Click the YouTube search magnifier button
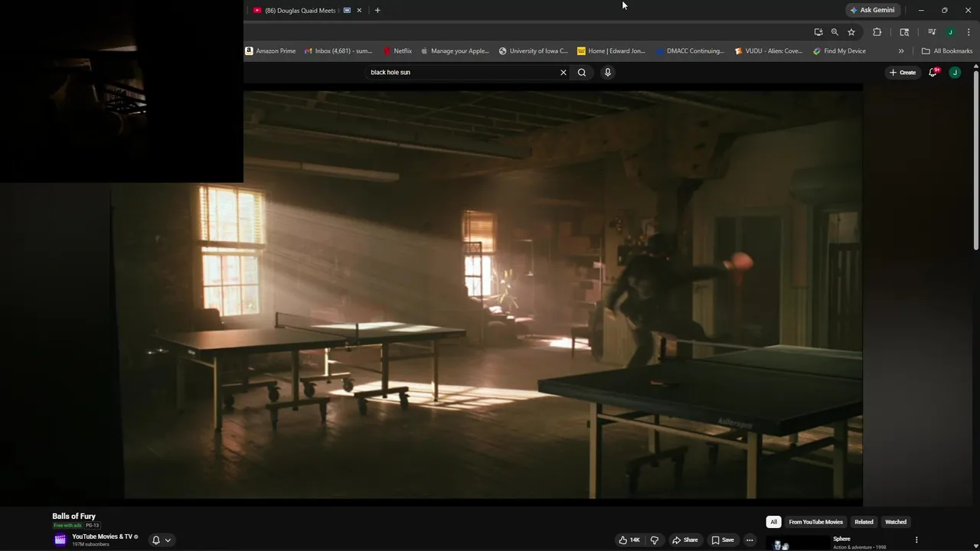This screenshot has height=551, width=980. pos(582,73)
